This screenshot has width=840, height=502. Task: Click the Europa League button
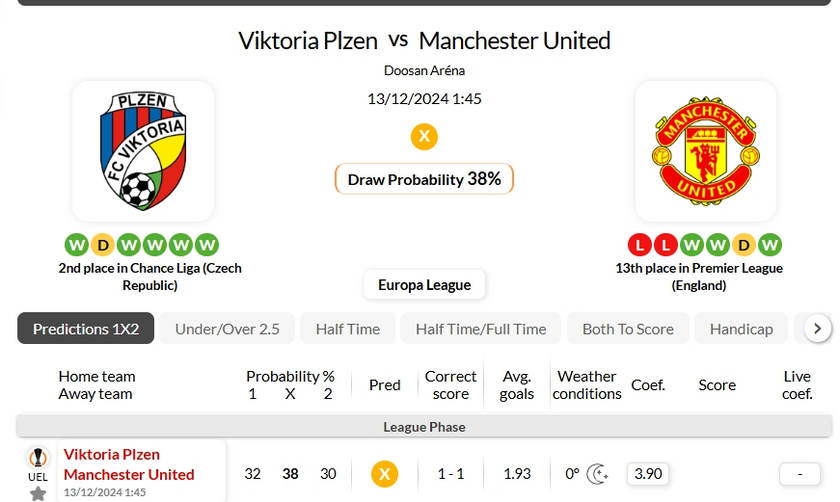pyautogui.click(x=424, y=285)
